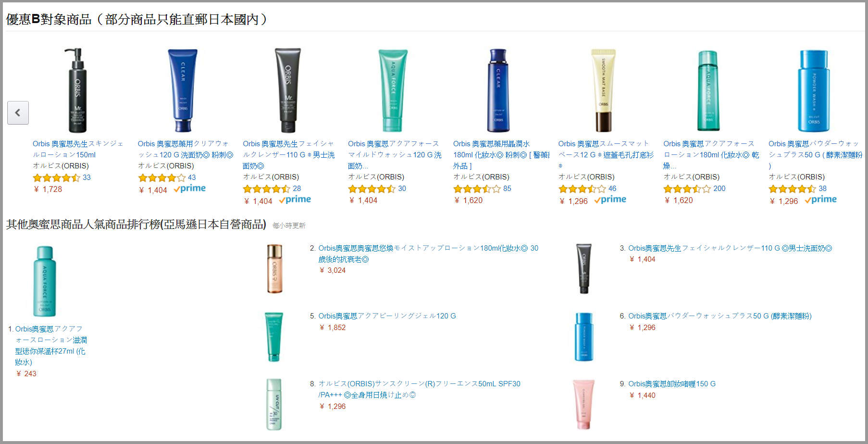Viewport: 868px width, 444px height.
Task: Open the blue CLEAR wash tube image
Action: (x=183, y=90)
